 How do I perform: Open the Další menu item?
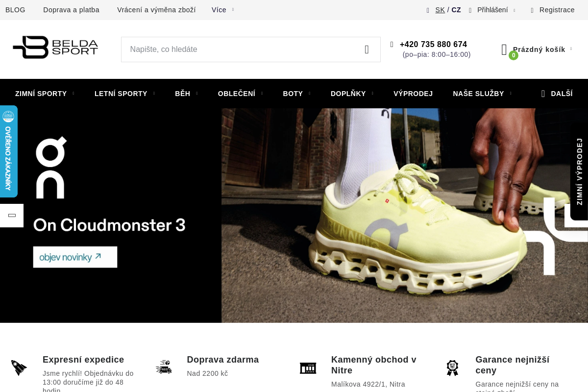click(x=557, y=94)
